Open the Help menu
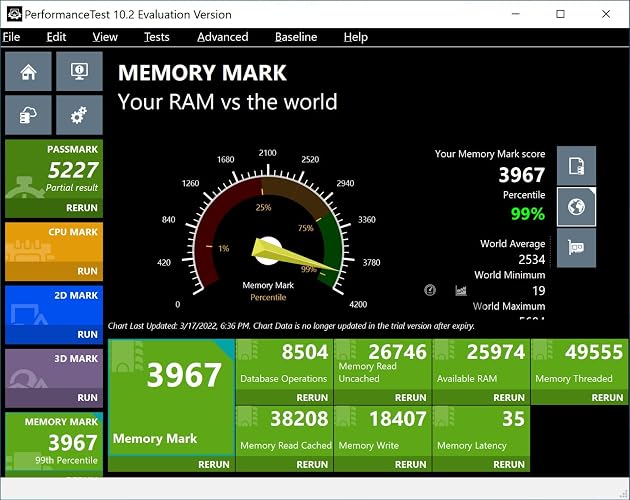630x500 pixels. click(356, 37)
